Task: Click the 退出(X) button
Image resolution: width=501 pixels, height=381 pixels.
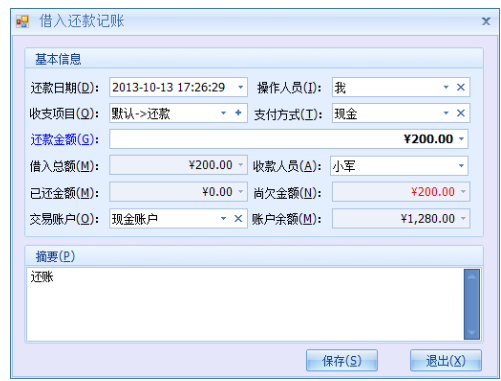Action: click(x=446, y=360)
